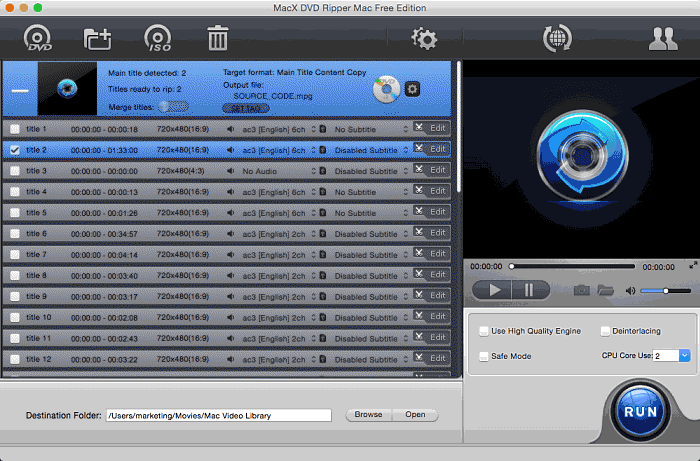Click the preview playback progress slider
This screenshot has height=461, width=700.
tap(572, 266)
